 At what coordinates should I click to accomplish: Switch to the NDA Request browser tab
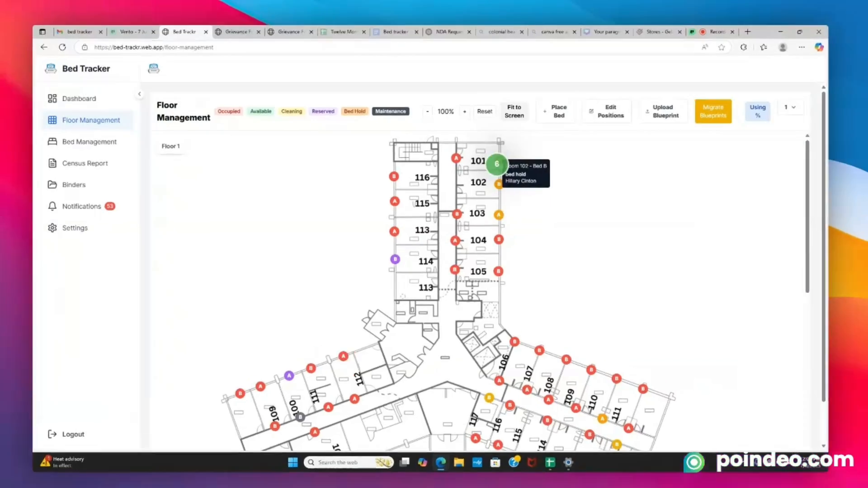point(448,32)
